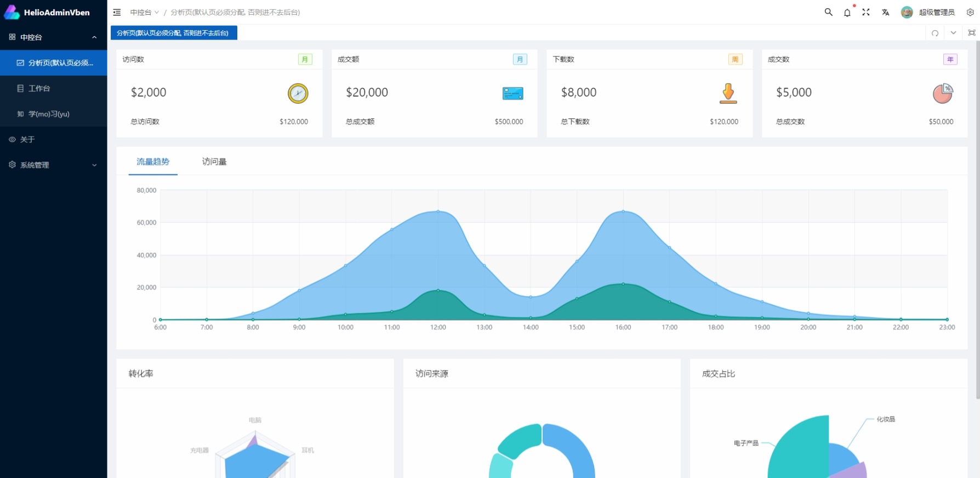This screenshot has height=478, width=980.
Task: Click the 化妆品 pie chart label
Action: 886,419
